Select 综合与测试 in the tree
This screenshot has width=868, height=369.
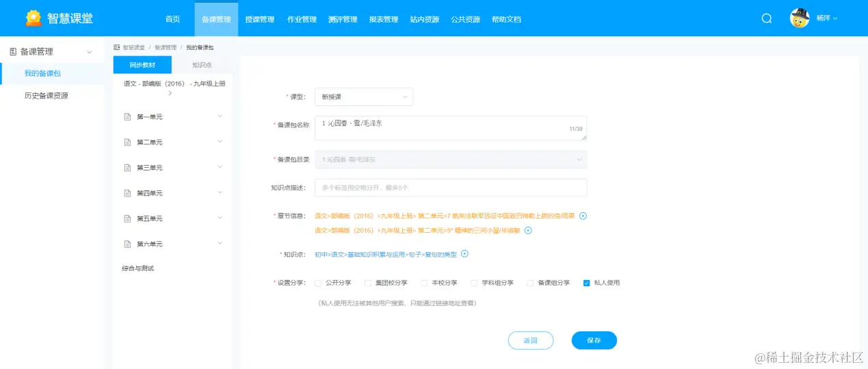pyautogui.click(x=138, y=268)
